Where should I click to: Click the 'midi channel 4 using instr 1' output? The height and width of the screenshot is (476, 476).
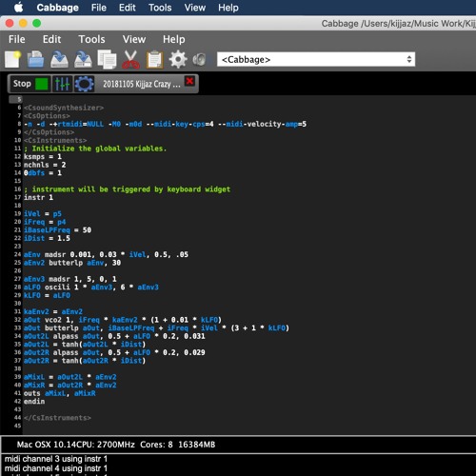tap(56, 468)
